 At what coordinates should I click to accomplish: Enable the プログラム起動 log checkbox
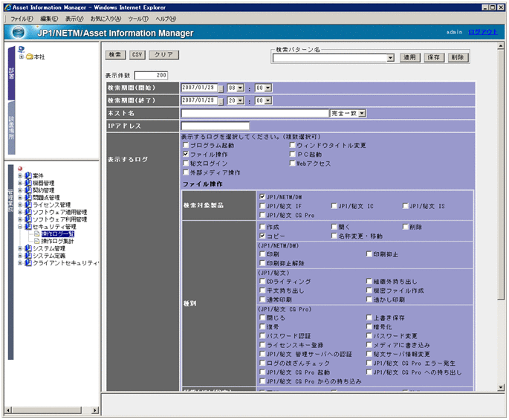[x=186, y=145]
